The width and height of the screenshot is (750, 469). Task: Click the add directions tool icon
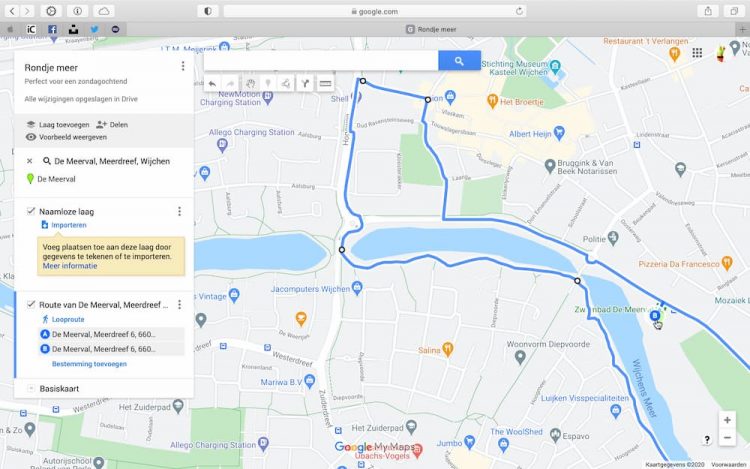coord(305,84)
